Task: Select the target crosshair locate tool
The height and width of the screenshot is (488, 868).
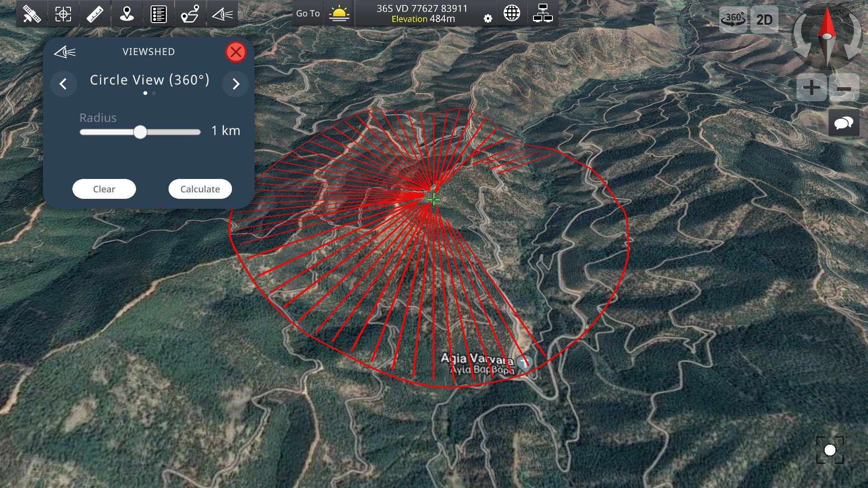Action: [63, 14]
